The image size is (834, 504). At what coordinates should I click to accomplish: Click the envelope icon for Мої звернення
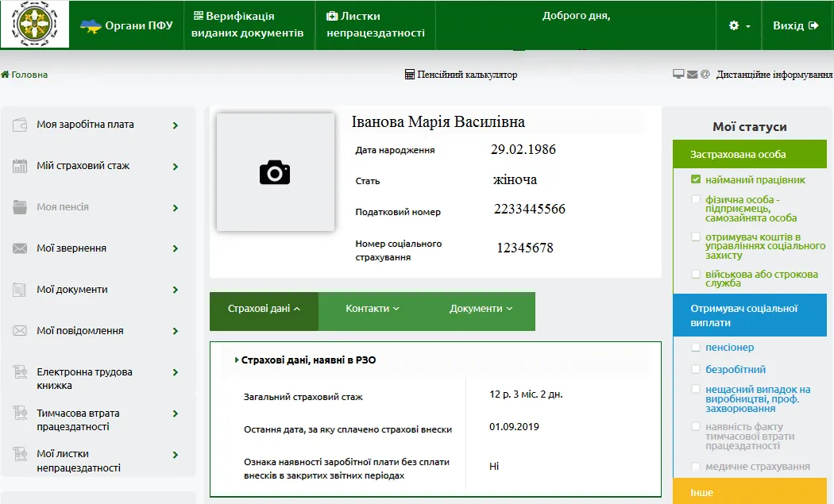coord(20,248)
